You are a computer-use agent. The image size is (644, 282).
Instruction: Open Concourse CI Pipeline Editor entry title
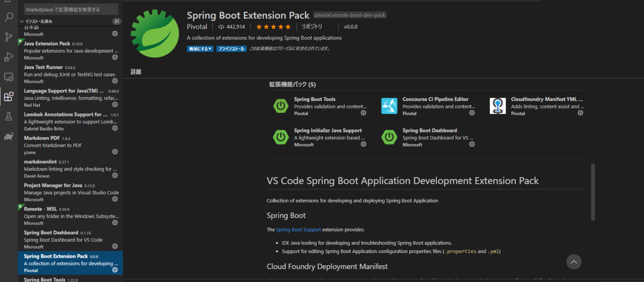[435, 99]
